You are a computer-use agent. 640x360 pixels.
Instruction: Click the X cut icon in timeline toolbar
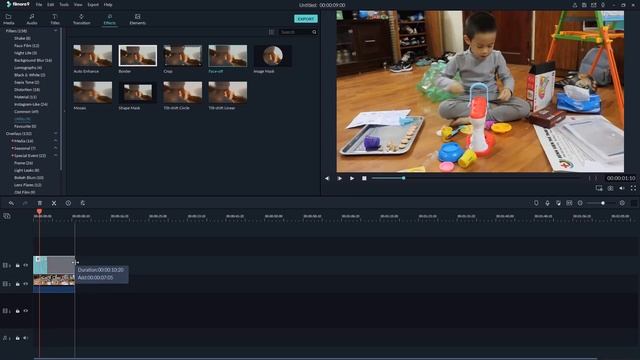click(x=54, y=203)
